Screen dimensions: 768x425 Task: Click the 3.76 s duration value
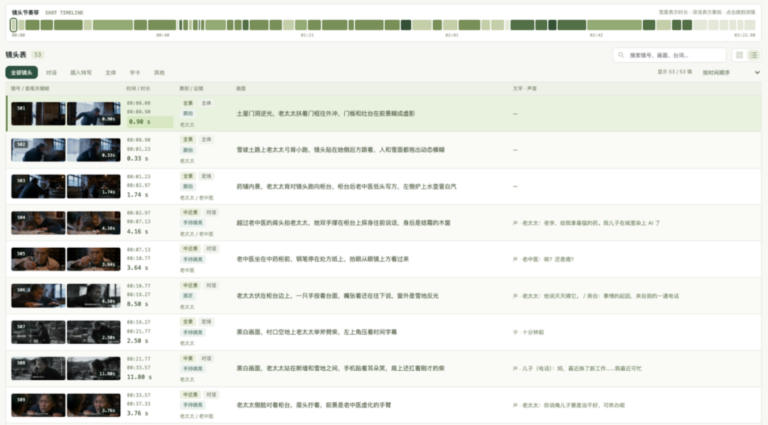(x=138, y=414)
